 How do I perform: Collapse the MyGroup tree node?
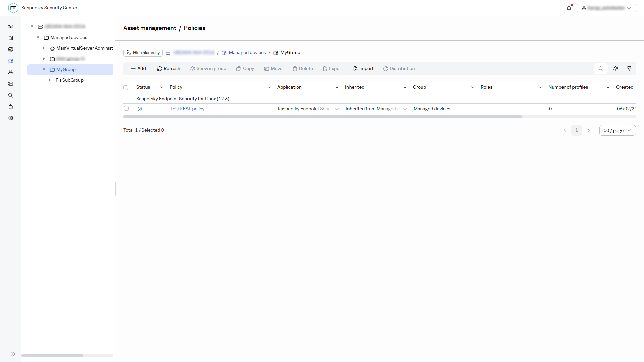coord(44,69)
